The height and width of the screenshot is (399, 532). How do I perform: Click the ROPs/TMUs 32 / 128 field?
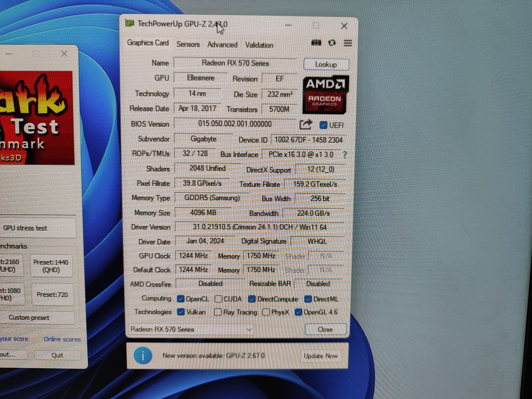195,153
